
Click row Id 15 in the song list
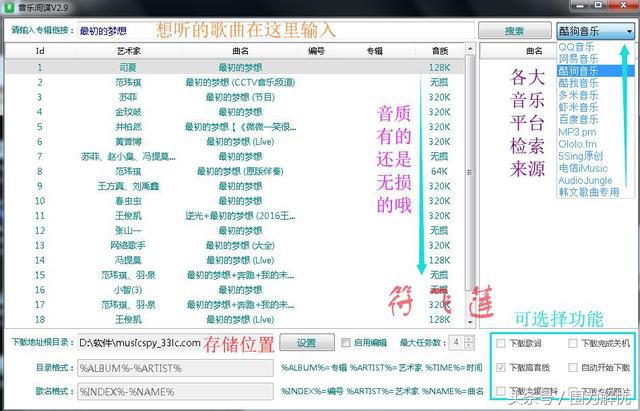coord(235,275)
